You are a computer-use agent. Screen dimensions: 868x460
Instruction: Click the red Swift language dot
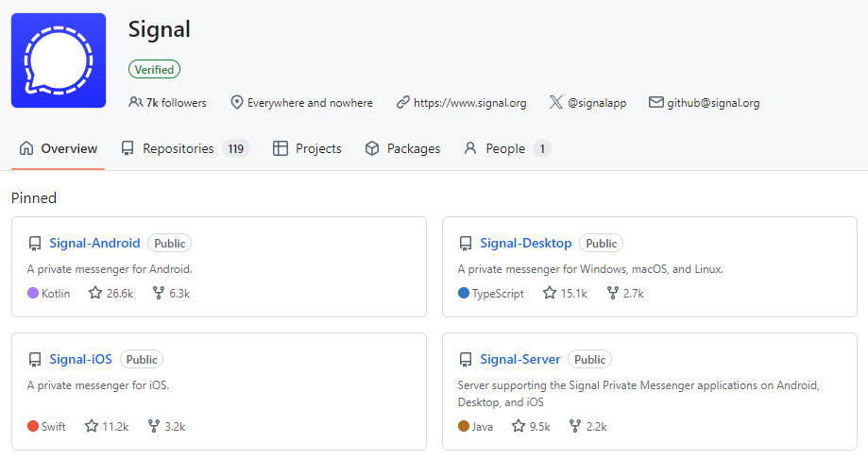coord(33,426)
